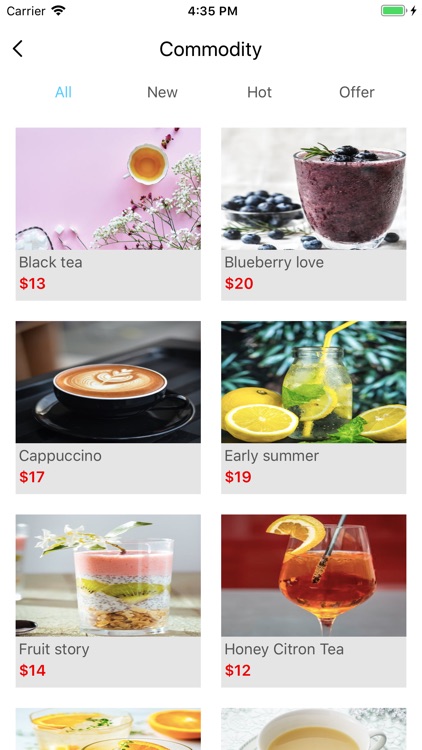
Task: Open the partially visible orange drink item
Action: click(x=108, y=729)
